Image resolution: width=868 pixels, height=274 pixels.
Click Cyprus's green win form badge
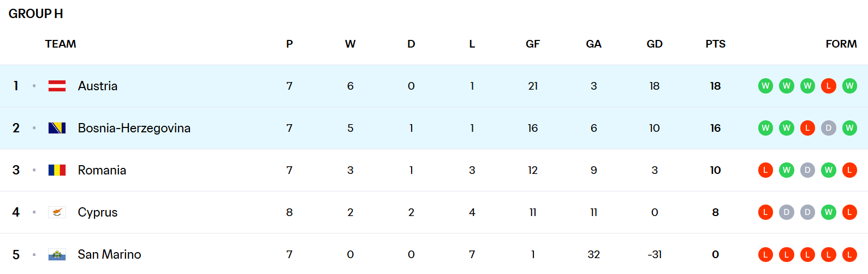828,212
